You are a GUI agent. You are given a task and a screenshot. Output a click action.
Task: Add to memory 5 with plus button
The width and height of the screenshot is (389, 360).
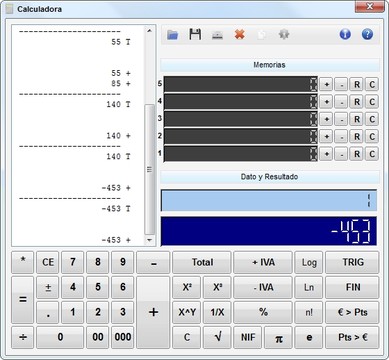(326, 85)
